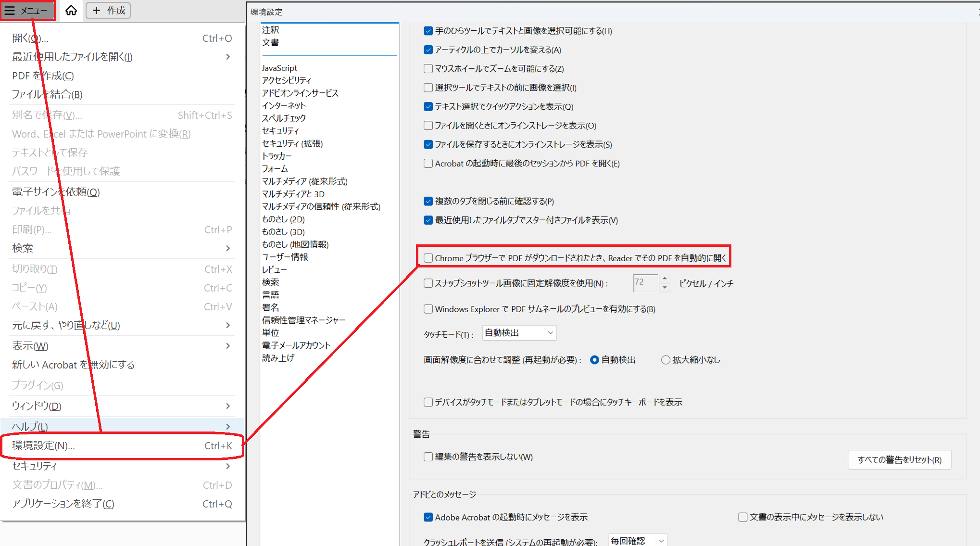Enable スナップショットツール画像に固定解像度を使用
The image size is (980, 546).
click(x=428, y=283)
